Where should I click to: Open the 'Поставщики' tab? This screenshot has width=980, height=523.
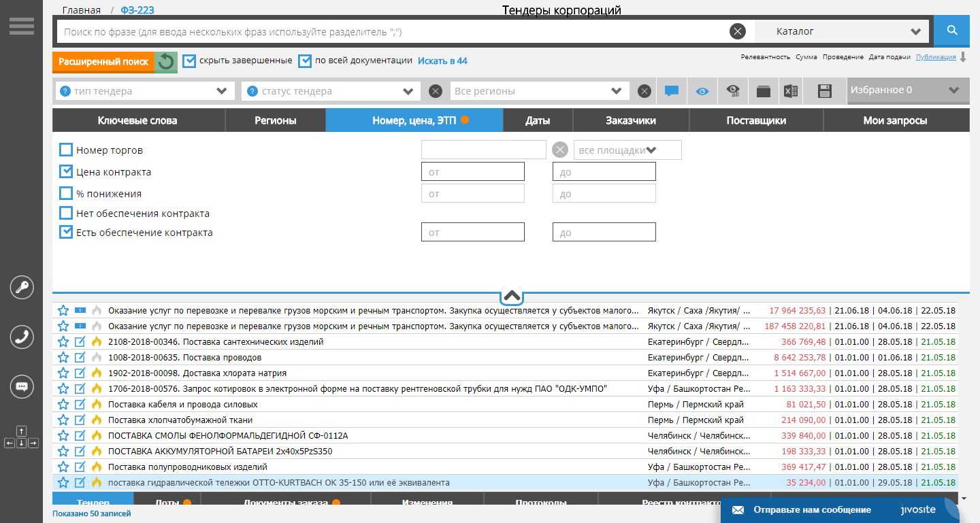click(x=756, y=120)
